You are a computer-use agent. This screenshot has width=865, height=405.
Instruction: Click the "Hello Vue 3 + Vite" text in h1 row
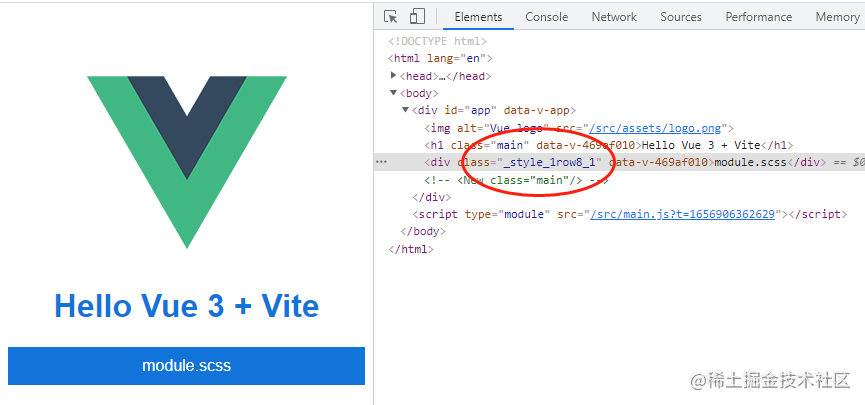coord(701,146)
